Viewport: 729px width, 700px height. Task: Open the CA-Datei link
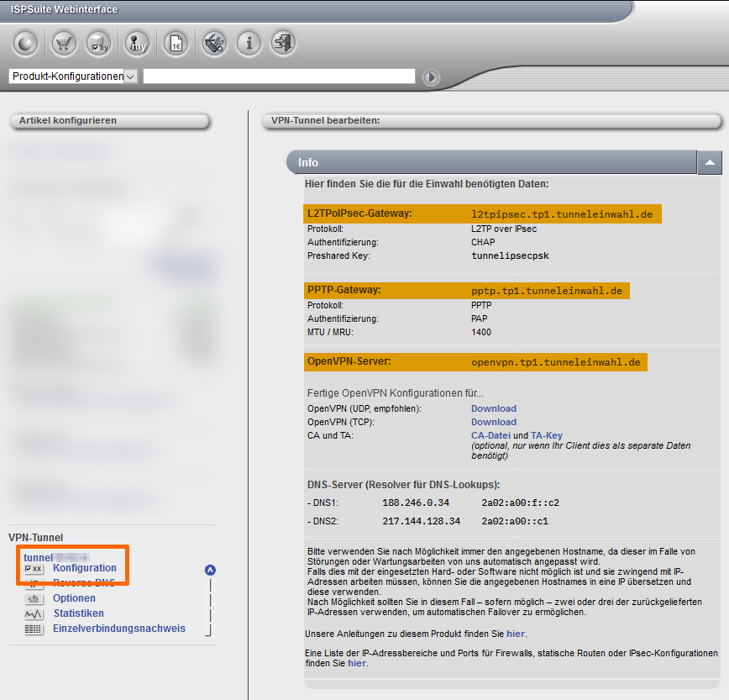click(490, 436)
